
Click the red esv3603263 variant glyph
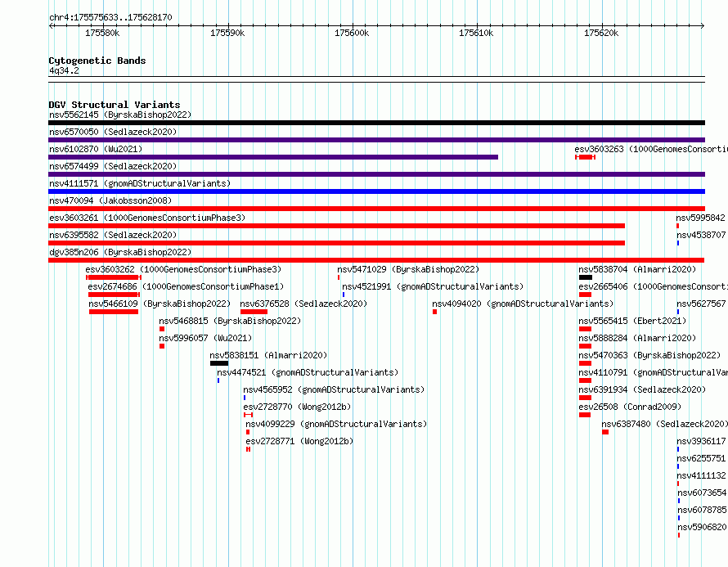585,157
